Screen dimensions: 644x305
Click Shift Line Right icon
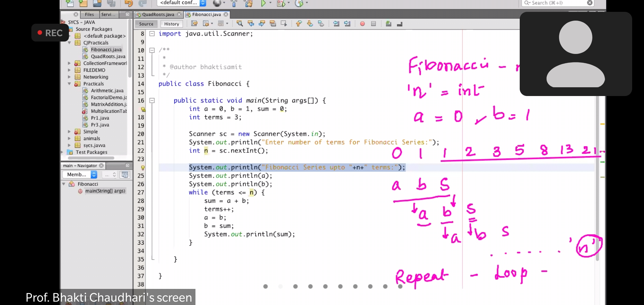[x=347, y=24]
